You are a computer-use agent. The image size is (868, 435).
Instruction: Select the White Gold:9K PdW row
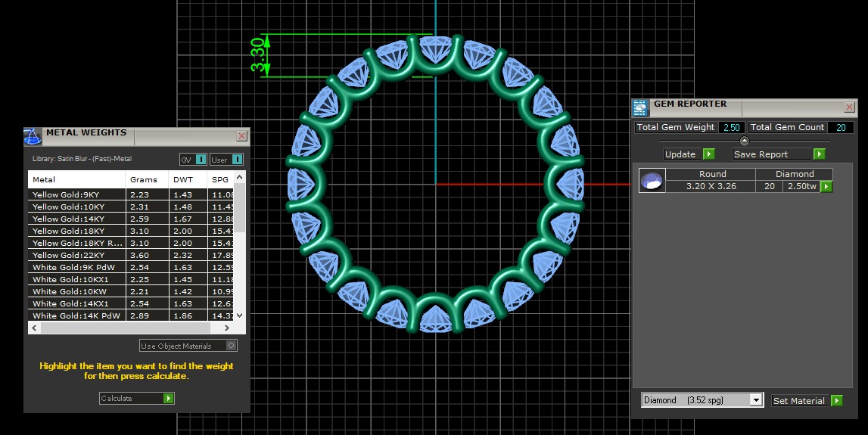coord(131,267)
